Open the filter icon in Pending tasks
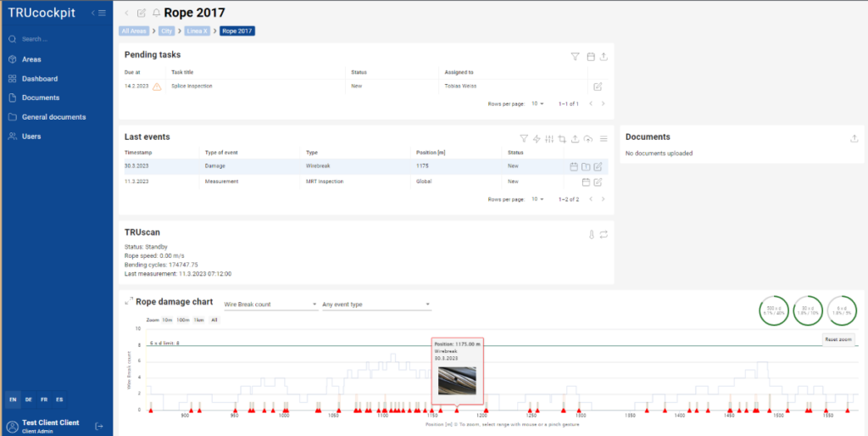The image size is (868, 436). 575,57
